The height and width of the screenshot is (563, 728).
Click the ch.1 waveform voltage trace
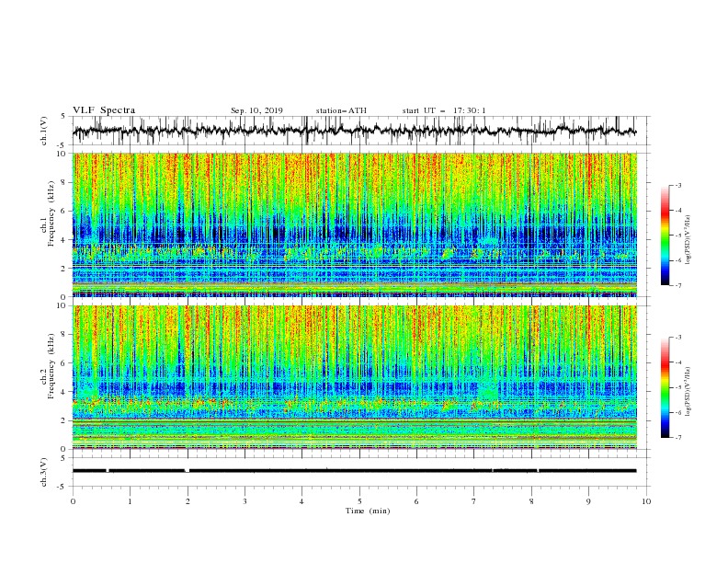tap(354, 131)
